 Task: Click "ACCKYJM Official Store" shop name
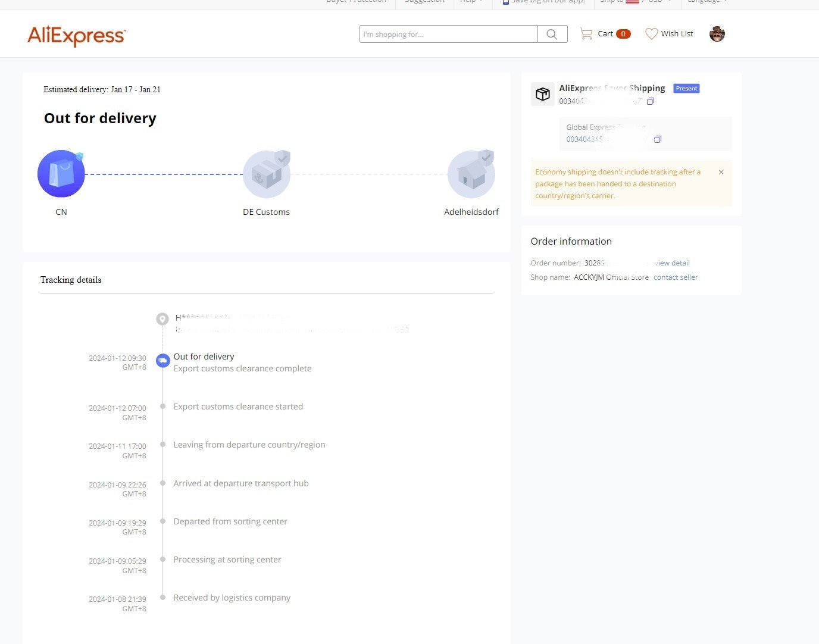[x=611, y=277]
